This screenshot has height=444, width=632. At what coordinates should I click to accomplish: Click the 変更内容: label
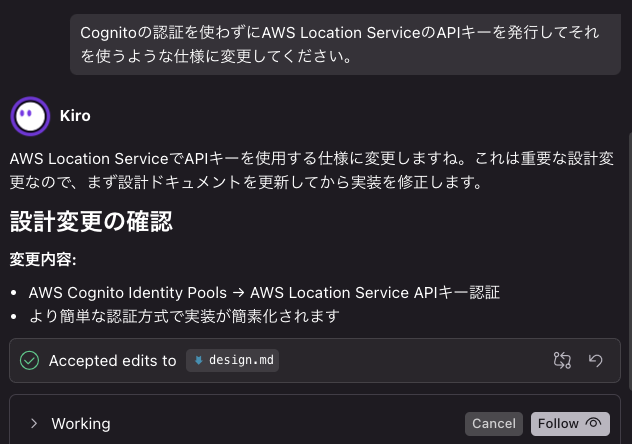(43, 259)
